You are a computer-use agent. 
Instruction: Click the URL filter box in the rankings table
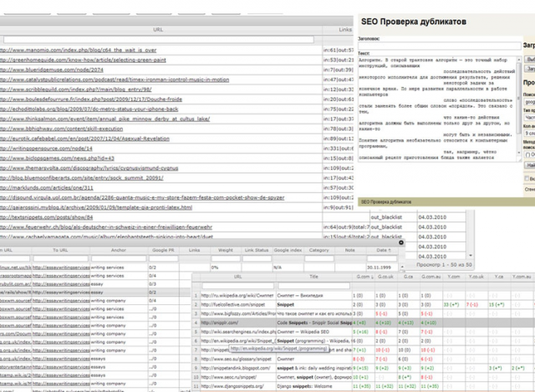(238, 286)
